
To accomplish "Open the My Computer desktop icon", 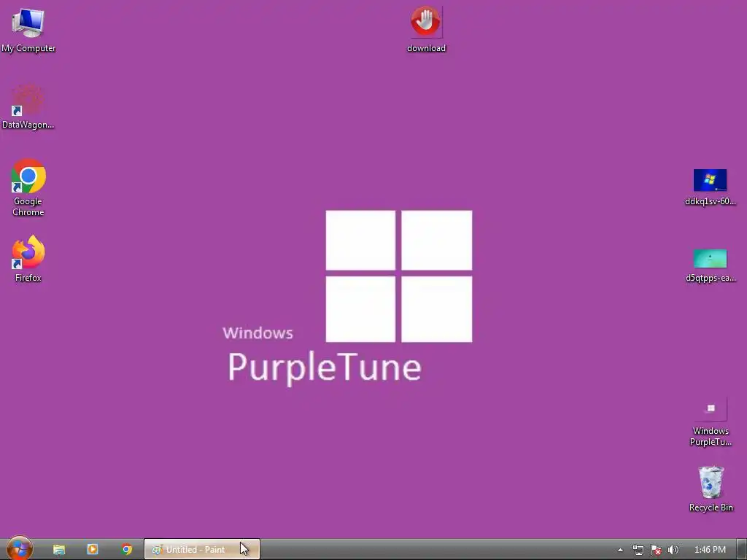I will [x=28, y=29].
